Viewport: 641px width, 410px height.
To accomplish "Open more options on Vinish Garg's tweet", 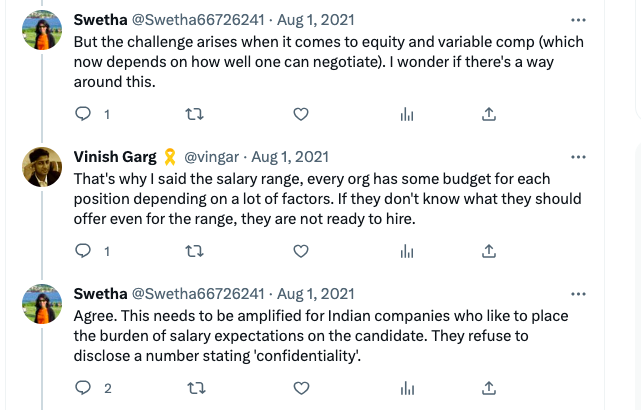I will point(578,157).
